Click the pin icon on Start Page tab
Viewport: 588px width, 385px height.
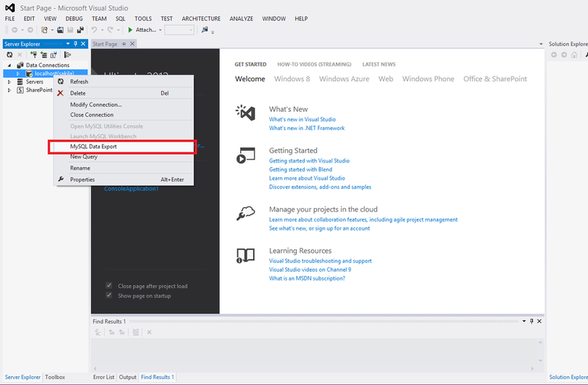tap(123, 44)
